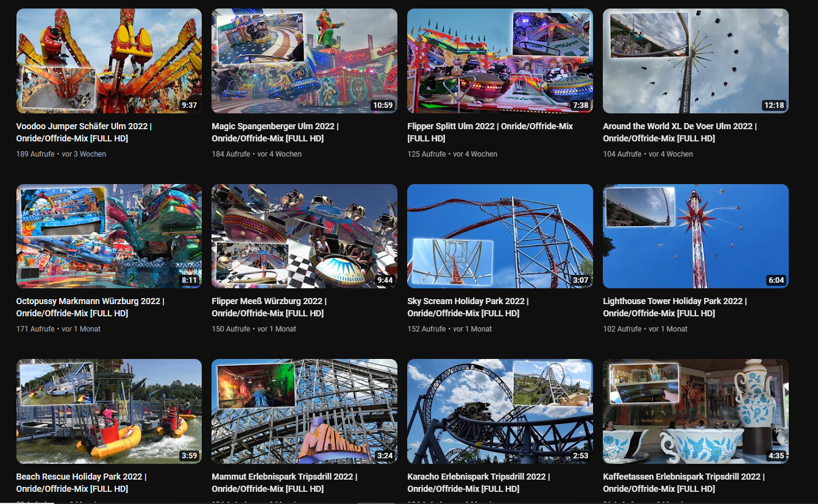Open the Octopussy Markmann Würzburg thumbnail
Image resolution: width=818 pixels, height=504 pixels.
[109, 236]
